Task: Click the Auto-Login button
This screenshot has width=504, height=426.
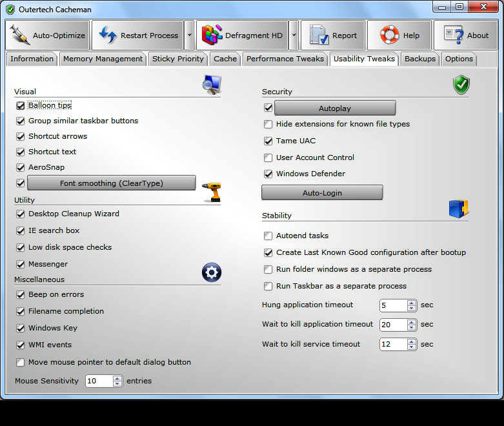Action: tap(322, 192)
